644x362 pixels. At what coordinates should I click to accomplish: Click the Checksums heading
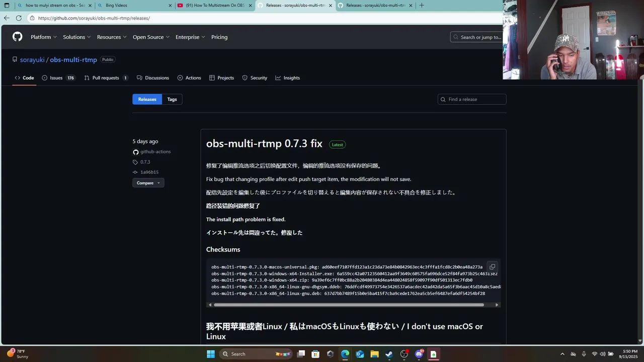pyautogui.click(x=223, y=249)
